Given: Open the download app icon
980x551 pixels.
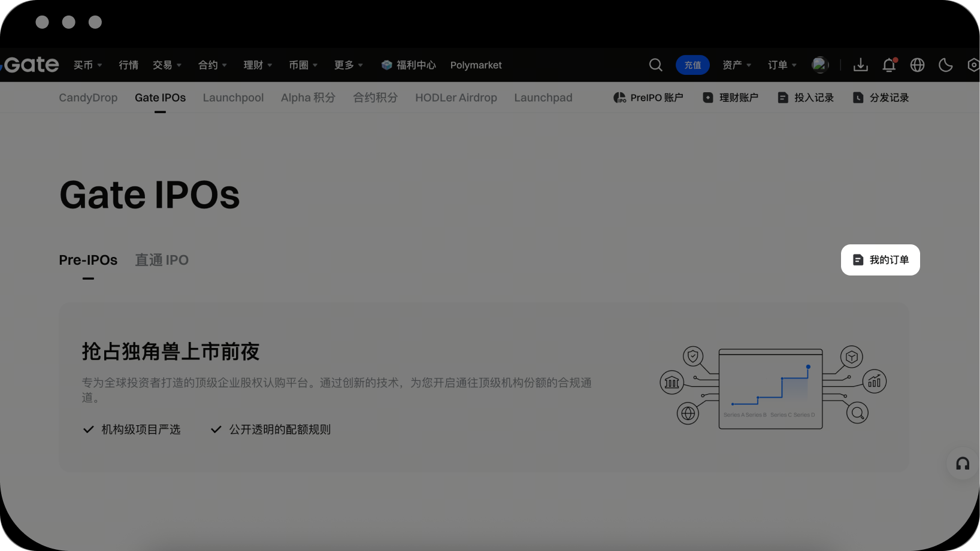Looking at the screenshot, I should [x=860, y=65].
